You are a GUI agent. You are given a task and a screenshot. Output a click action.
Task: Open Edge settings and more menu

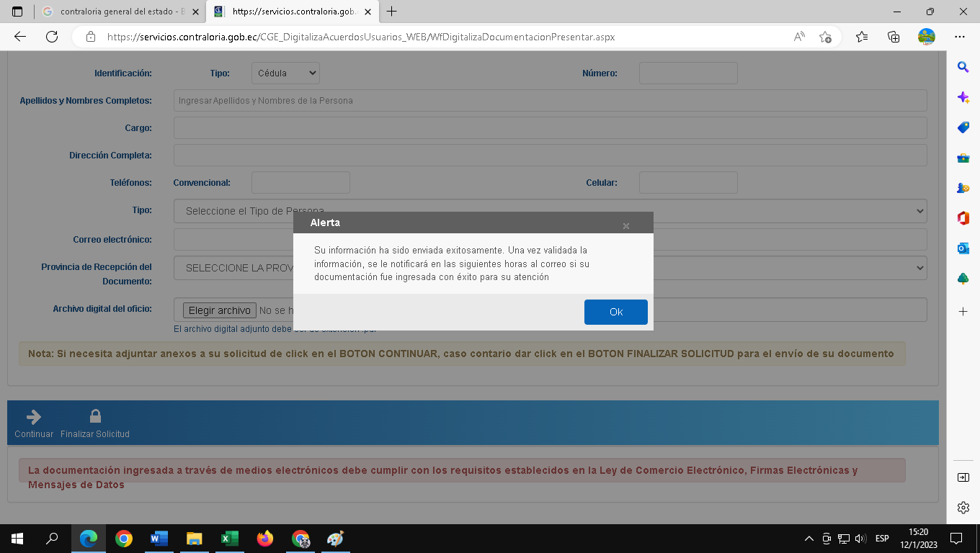(x=959, y=37)
